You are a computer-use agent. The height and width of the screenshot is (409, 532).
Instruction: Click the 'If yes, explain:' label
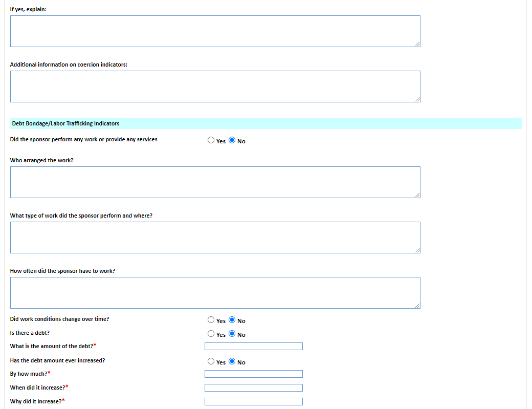28,10
